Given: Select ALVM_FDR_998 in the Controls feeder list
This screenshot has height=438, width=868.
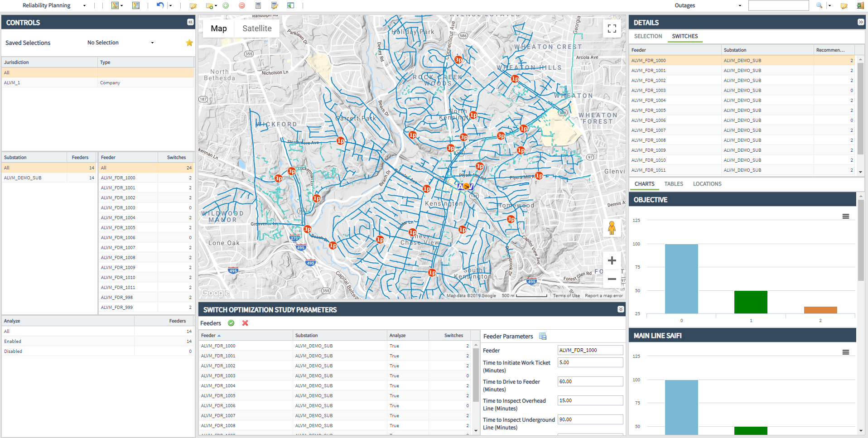Looking at the screenshot, I should pos(146,297).
